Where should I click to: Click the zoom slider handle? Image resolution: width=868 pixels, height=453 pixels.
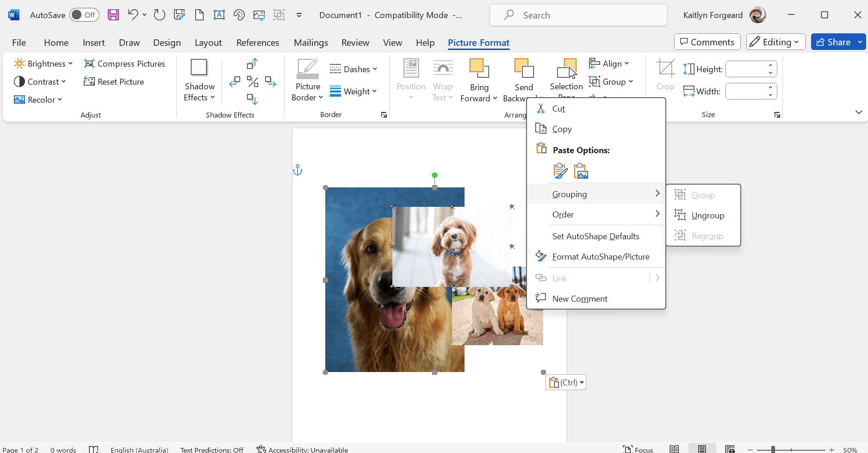pos(773,449)
